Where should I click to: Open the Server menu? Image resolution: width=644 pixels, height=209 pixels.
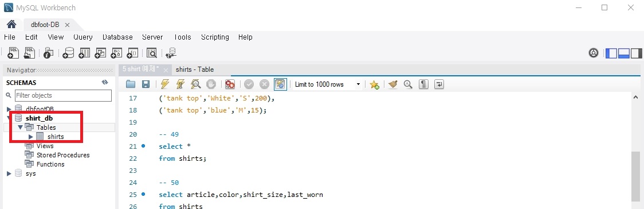coord(152,37)
